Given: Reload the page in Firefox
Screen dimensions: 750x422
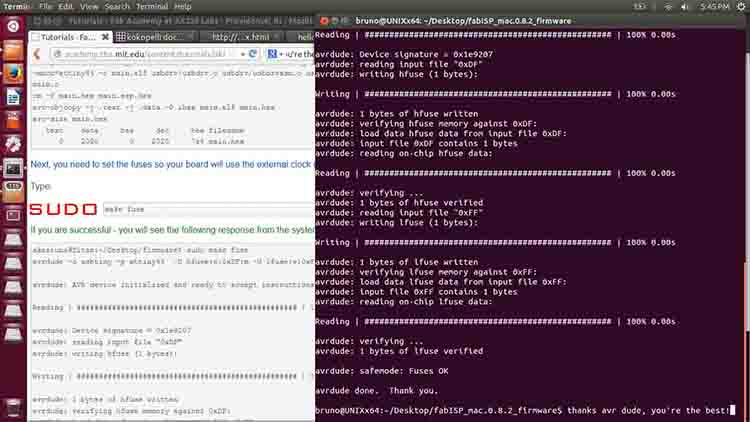Looking at the screenshot, I should [x=253, y=54].
